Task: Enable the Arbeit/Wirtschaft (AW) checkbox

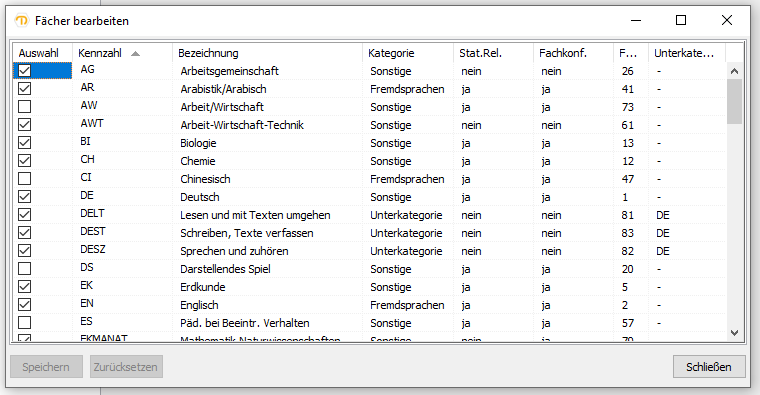Action: click(x=24, y=107)
